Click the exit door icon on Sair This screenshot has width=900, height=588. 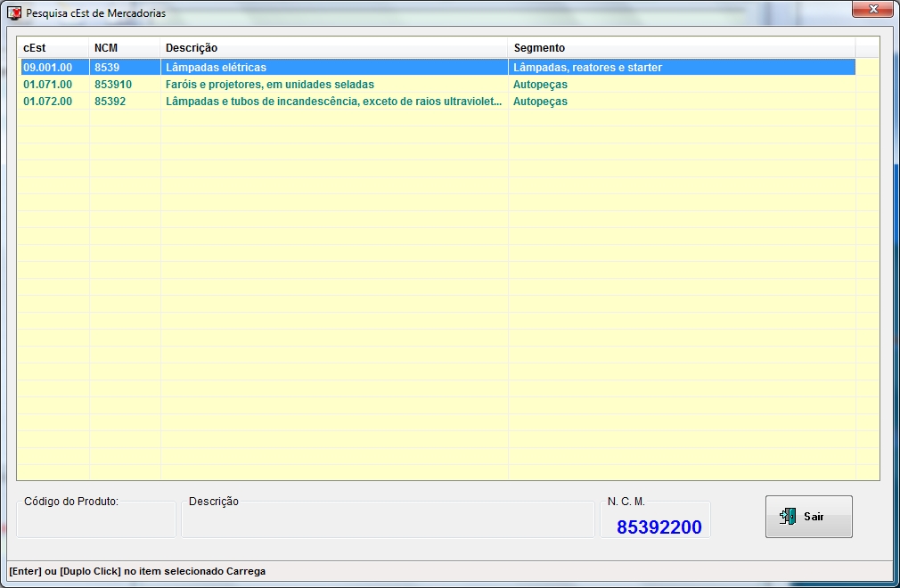(x=788, y=517)
